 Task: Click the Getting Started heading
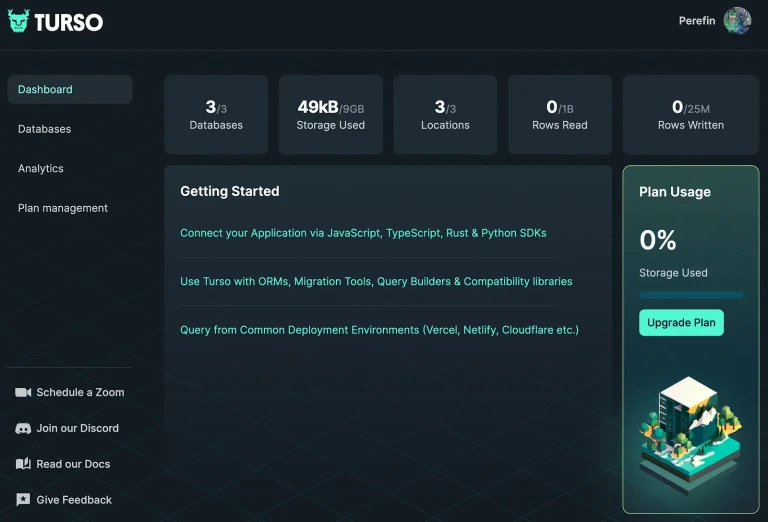(230, 191)
